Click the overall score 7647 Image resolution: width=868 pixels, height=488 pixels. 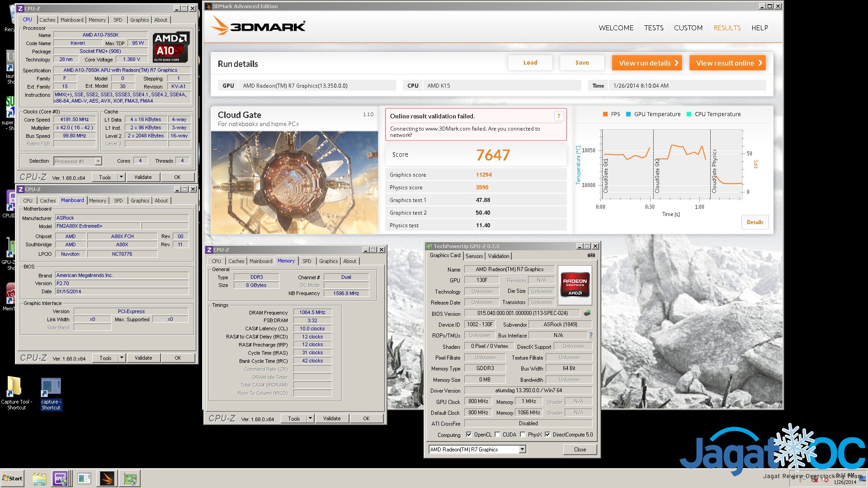point(493,155)
